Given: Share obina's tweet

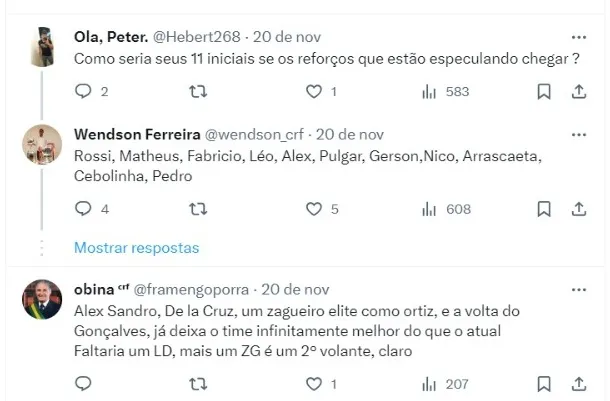Looking at the screenshot, I should [x=579, y=383].
